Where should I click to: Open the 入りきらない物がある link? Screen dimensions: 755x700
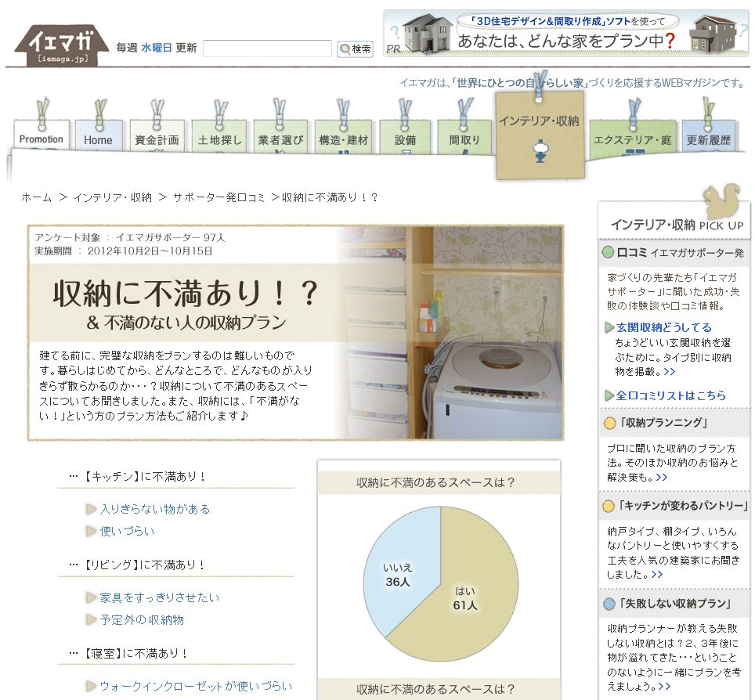pyautogui.click(x=154, y=509)
